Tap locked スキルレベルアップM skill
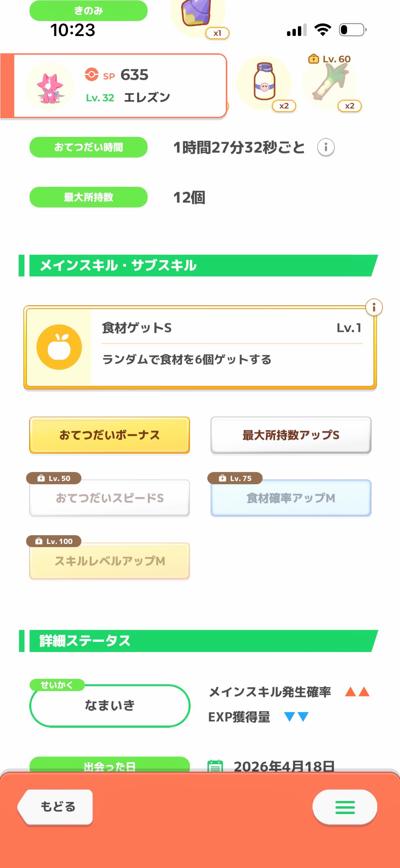400x868 pixels. 109,561
